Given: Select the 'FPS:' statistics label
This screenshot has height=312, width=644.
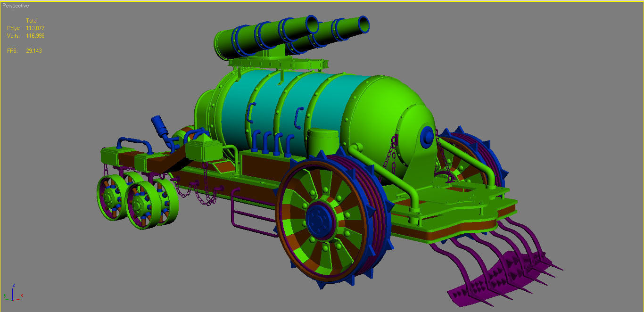Looking at the screenshot, I should tap(12, 50).
